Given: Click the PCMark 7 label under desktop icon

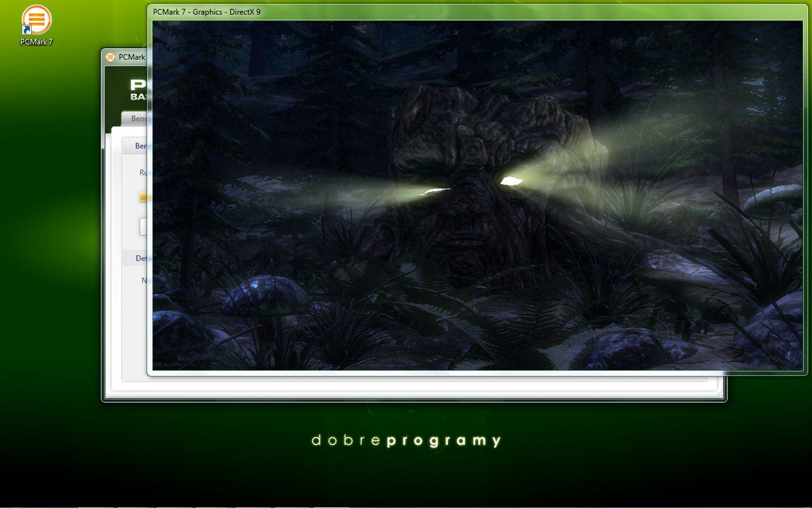Looking at the screenshot, I should pos(36,42).
